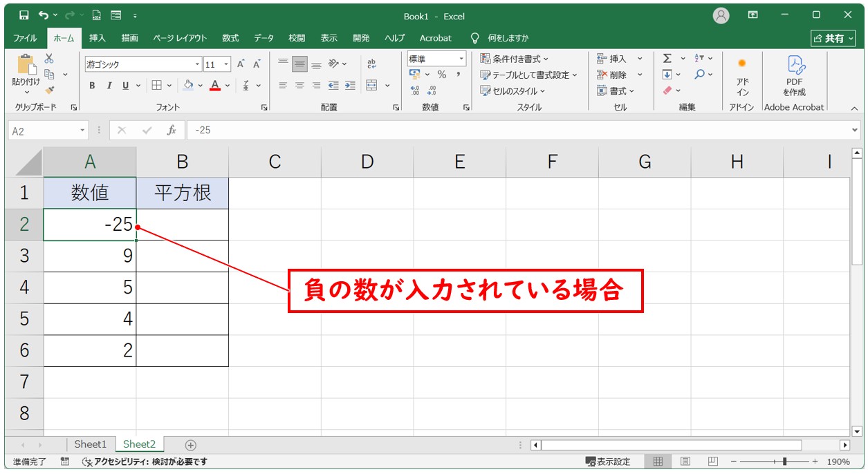Apply the percent style % icon
Viewport: 868px width, 474px height.
(x=442, y=73)
